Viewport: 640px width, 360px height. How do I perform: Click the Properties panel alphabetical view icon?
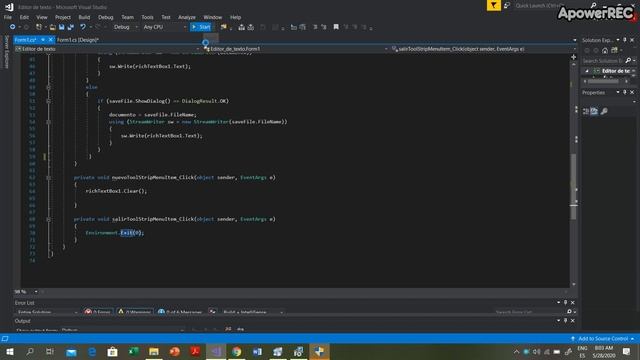tap(594, 111)
